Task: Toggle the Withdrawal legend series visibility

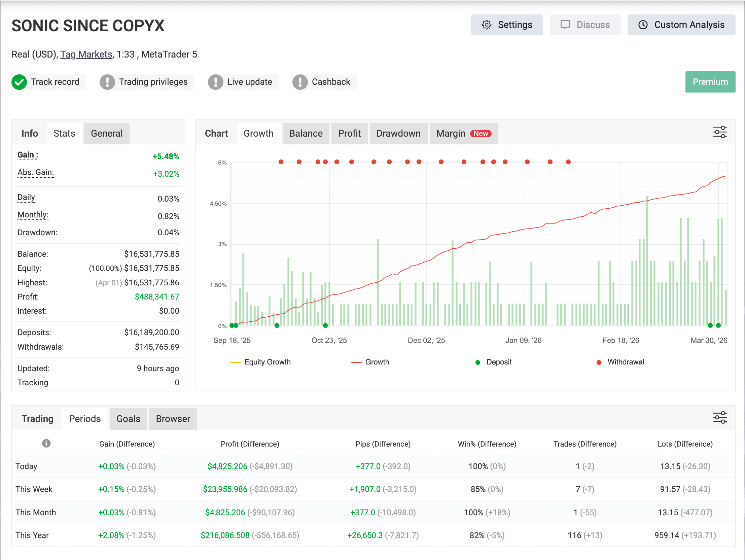Action: click(626, 362)
